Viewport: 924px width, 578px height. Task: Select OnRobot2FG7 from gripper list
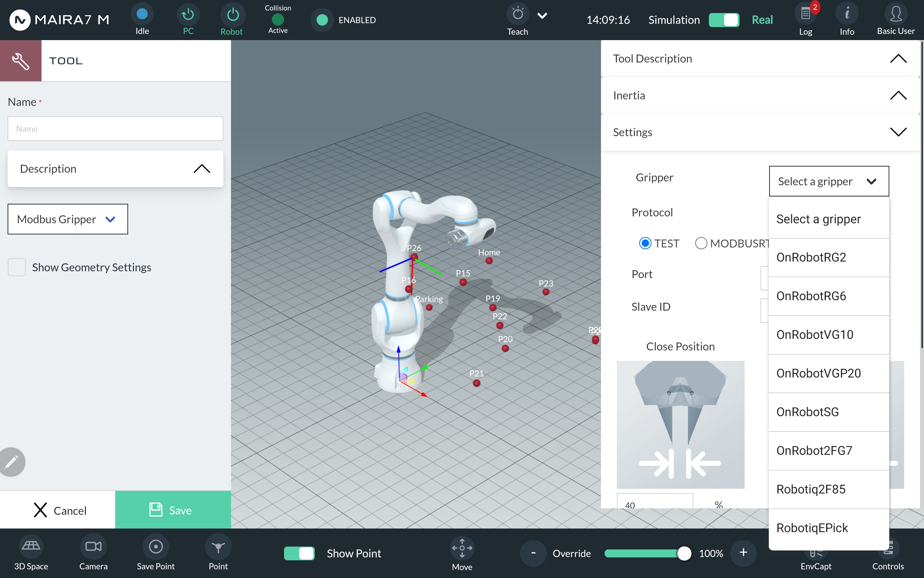[x=829, y=450]
